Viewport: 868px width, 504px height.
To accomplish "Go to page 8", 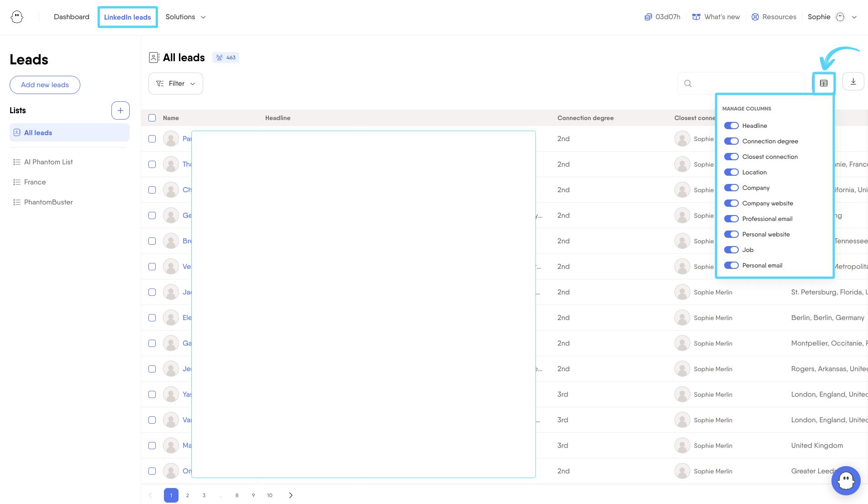I will [x=237, y=495].
